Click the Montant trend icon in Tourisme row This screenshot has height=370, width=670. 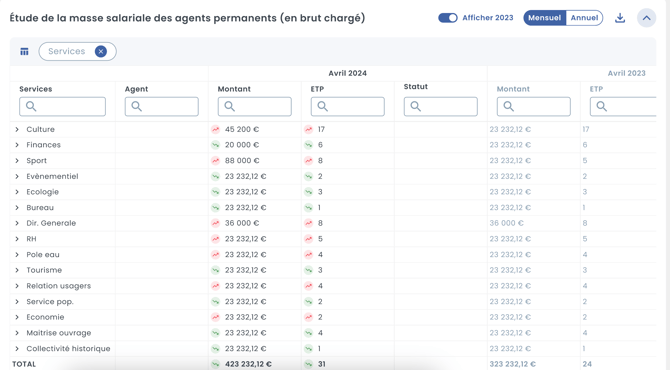coord(215,270)
